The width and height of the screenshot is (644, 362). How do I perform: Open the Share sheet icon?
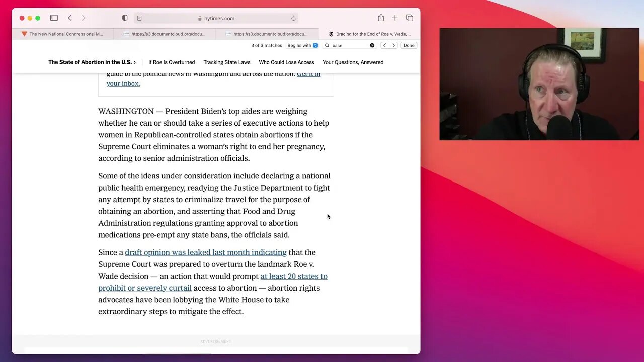pos(381,18)
